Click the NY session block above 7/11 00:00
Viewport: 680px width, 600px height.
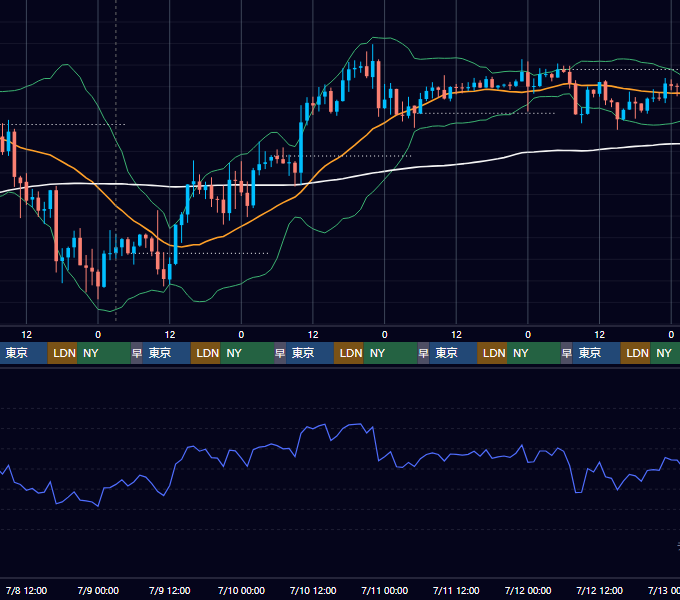[x=390, y=353]
